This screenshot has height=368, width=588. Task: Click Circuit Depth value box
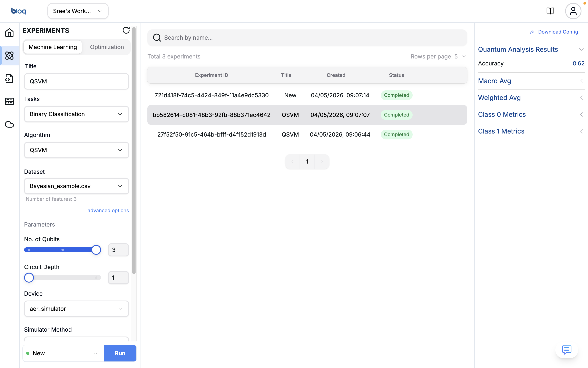click(118, 278)
